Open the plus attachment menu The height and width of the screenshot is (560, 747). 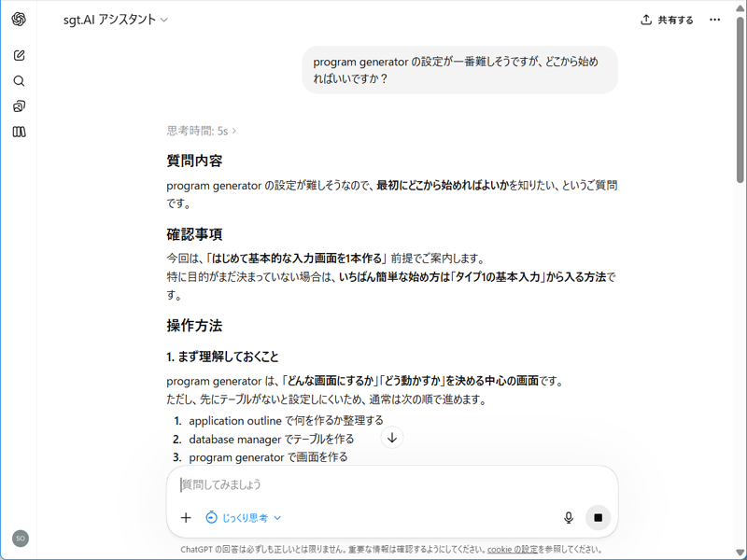coord(186,518)
